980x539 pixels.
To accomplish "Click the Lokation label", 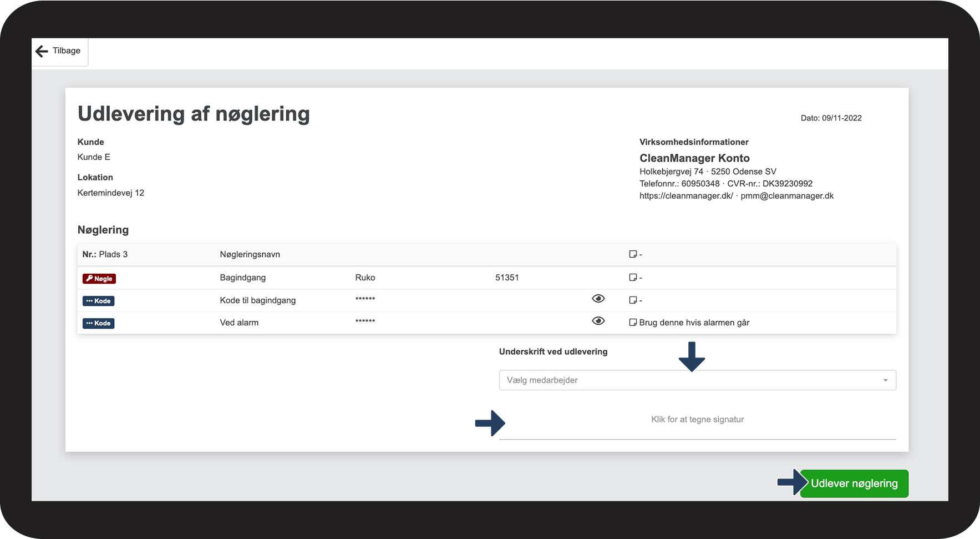I will click(x=95, y=178).
